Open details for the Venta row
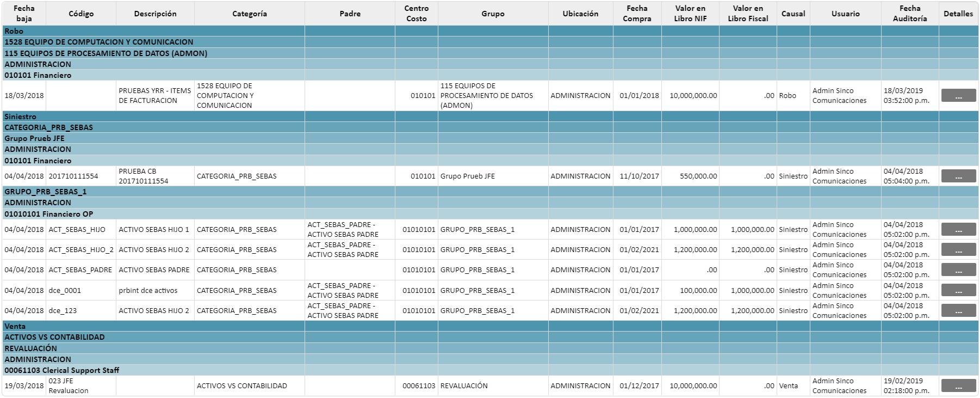This screenshot has height=398, width=980. pos(958,385)
